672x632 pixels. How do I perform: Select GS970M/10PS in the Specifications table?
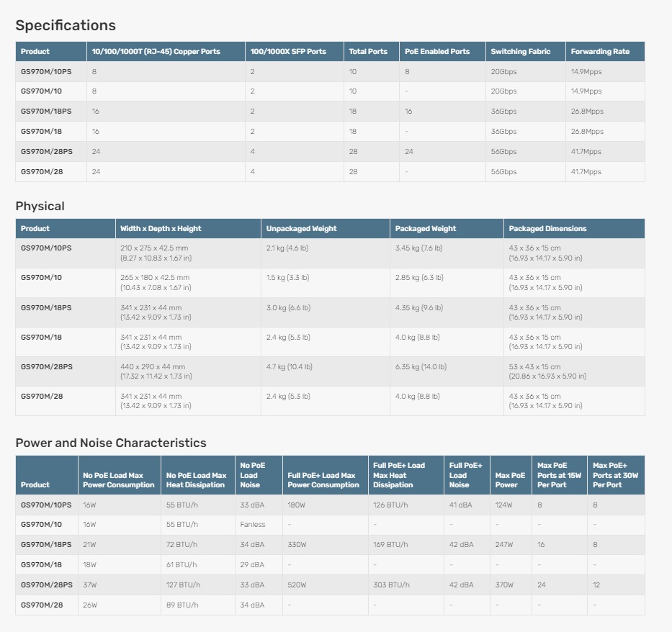[x=46, y=71]
